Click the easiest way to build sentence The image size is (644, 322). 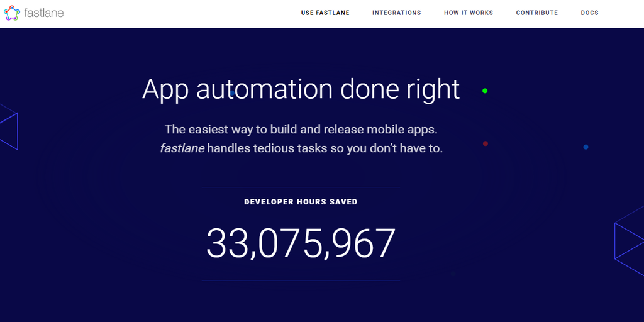(x=301, y=130)
